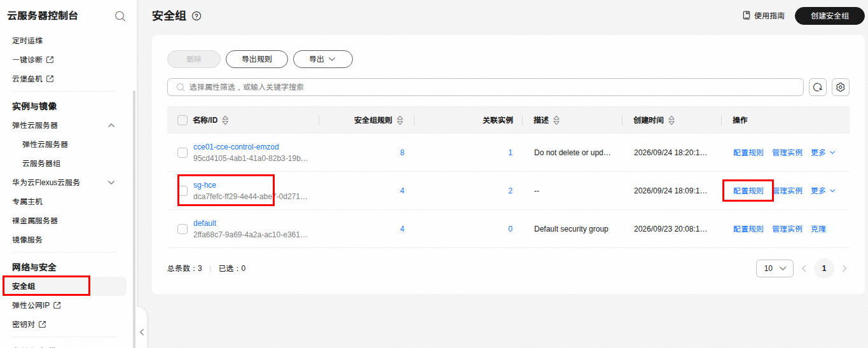
Task: Click 管理实例 for default group
Action: 787,229
